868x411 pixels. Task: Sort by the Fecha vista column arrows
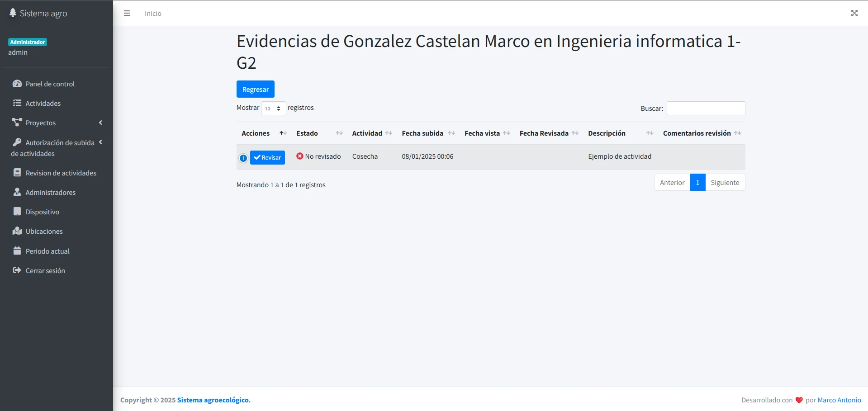[507, 133]
